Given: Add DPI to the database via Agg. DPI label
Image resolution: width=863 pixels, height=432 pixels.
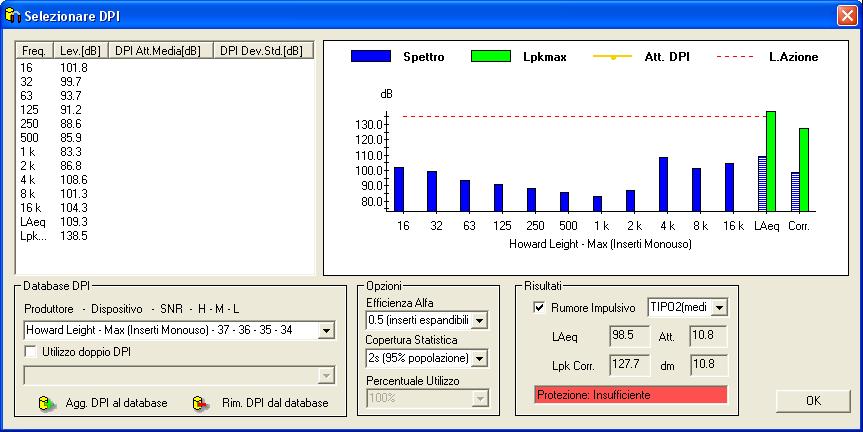Looking at the screenshot, I should [116, 403].
